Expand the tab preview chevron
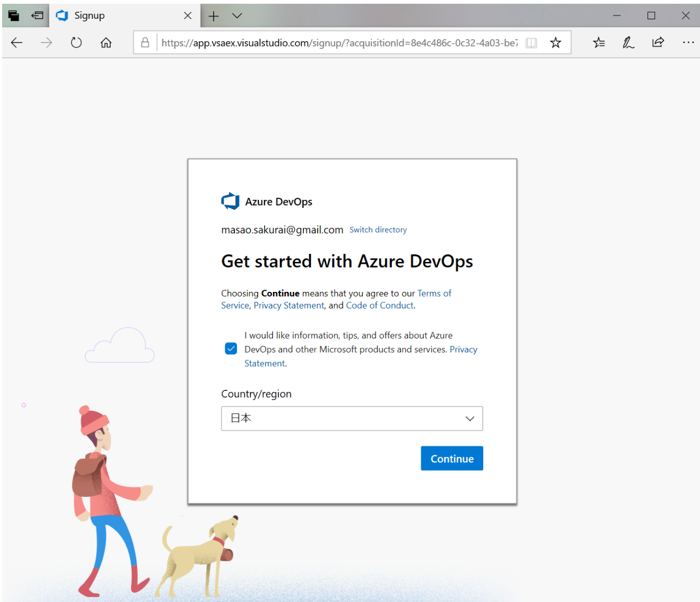700x602 pixels. (x=237, y=16)
